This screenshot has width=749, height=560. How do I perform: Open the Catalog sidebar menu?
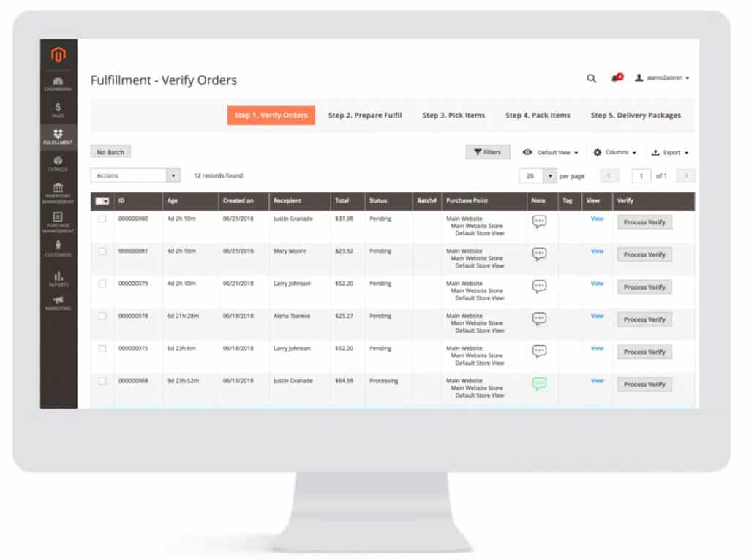59,163
